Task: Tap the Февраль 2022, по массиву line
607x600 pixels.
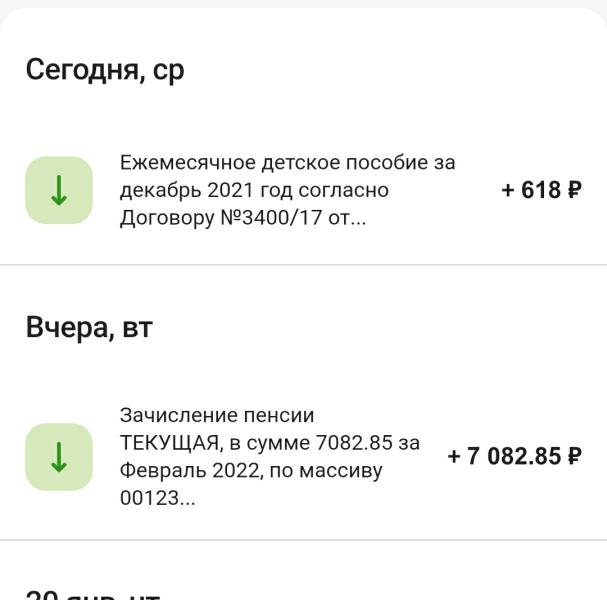Action: click(x=251, y=471)
